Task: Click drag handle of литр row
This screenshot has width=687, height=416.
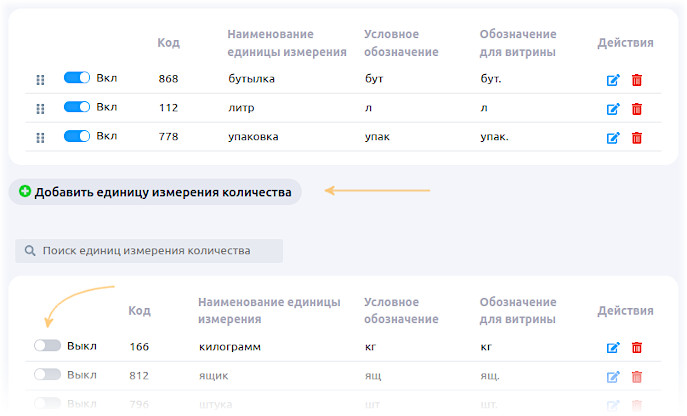Action: coord(41,109)
